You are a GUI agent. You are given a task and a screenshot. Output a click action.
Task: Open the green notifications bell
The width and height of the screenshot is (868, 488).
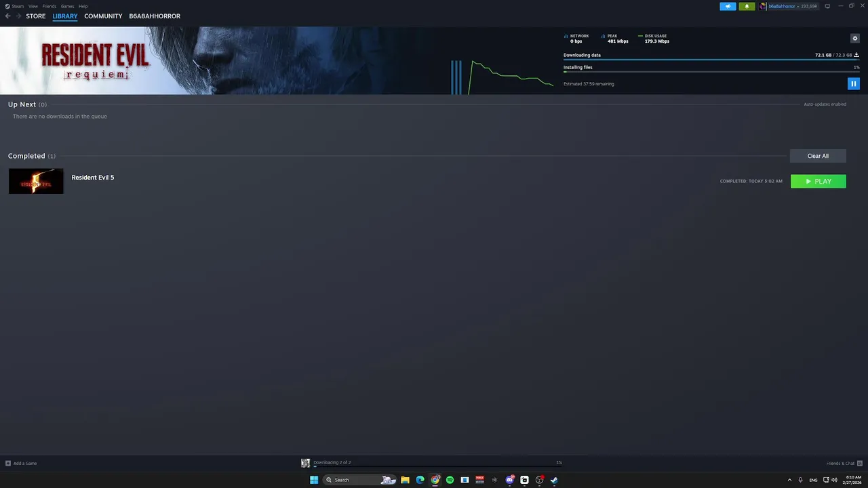[747, 6]
